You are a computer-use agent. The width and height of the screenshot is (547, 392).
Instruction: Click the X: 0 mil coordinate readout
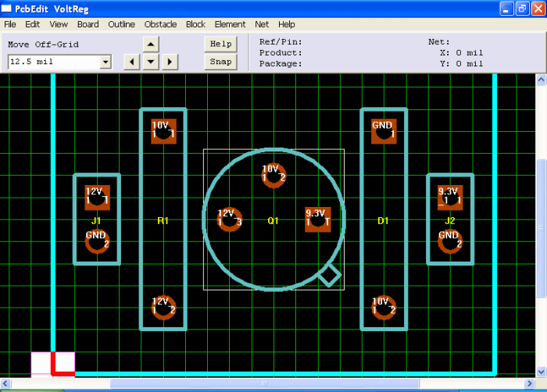pyautogui.click(x=462, y=52)
